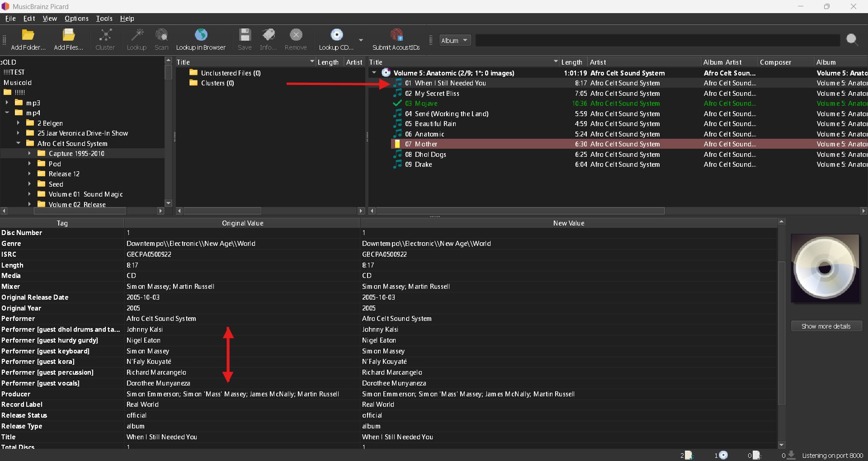Screen dimensions: 868x461
Task: Open the Help menu
Action: click(127, 19)
